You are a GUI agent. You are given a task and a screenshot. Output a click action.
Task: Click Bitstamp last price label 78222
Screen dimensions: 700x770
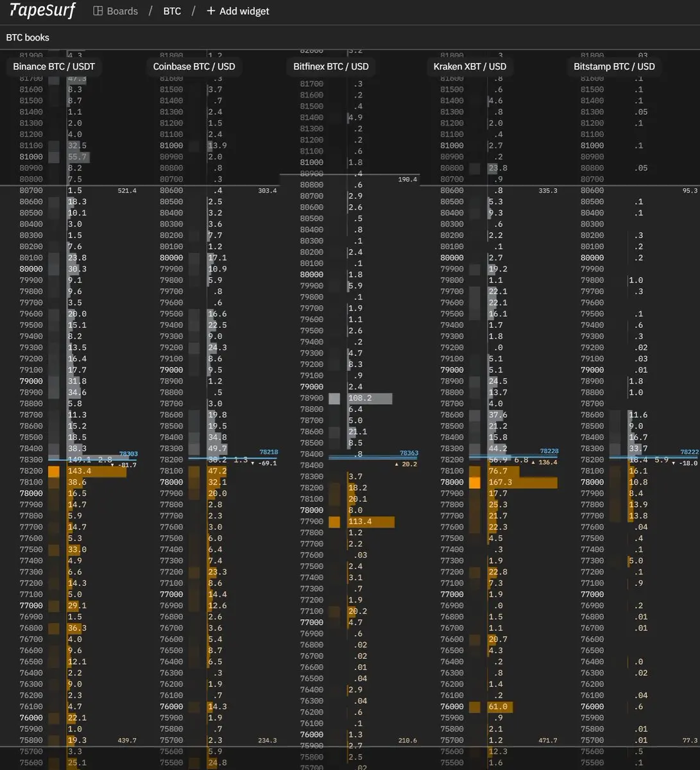[689, 452]
